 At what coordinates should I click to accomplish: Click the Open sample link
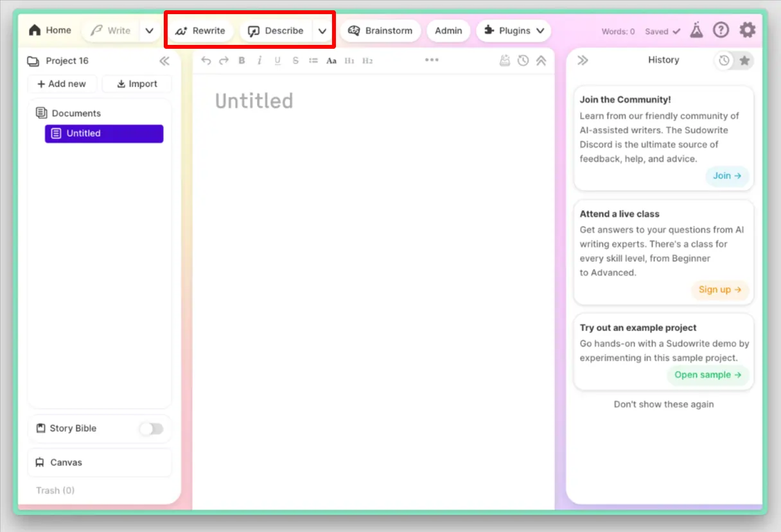[x=708, y=375]
